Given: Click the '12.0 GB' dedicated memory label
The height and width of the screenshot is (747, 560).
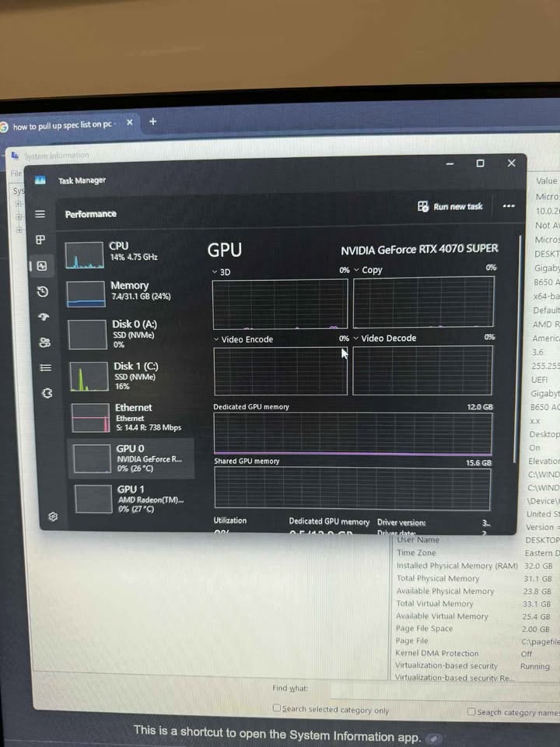Looking at the screenshot, I should coord(480,407).
